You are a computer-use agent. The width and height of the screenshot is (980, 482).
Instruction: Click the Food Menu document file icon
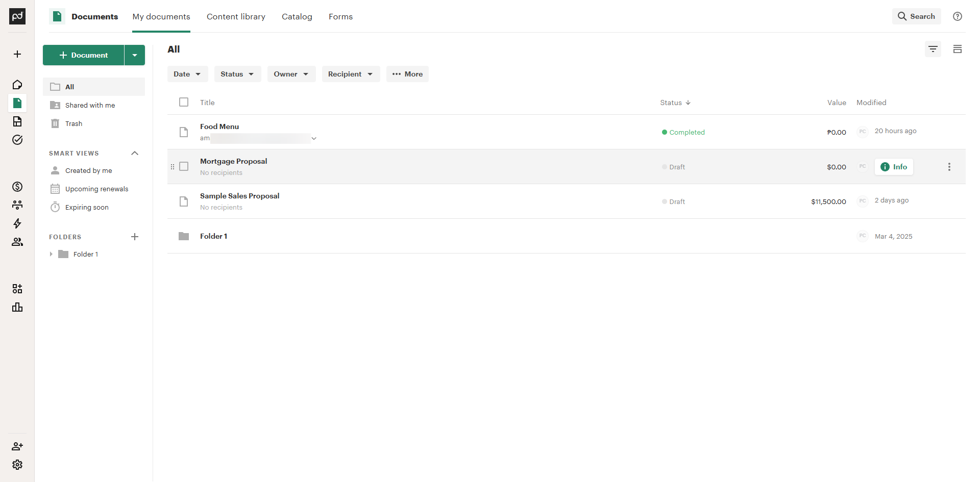click(184, 132)
